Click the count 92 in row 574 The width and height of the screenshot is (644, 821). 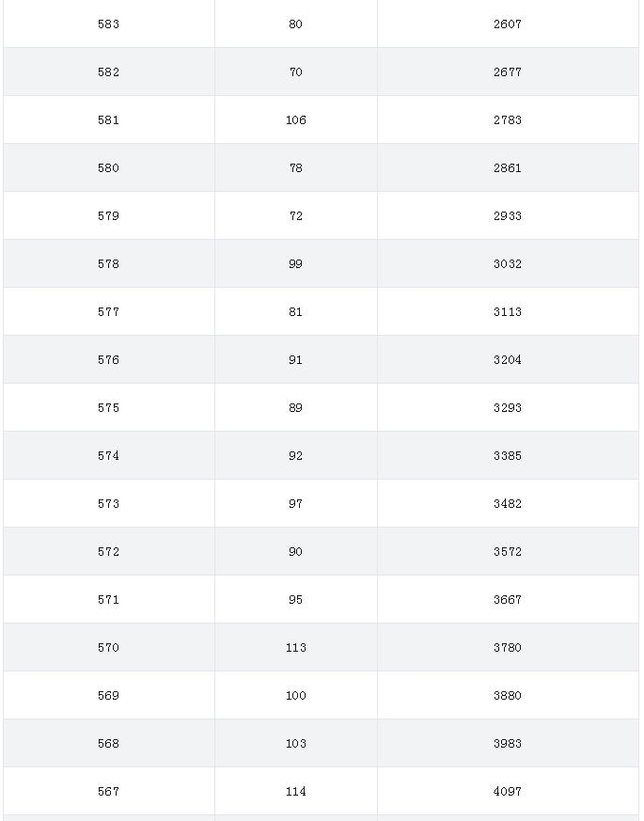point(296,455)
